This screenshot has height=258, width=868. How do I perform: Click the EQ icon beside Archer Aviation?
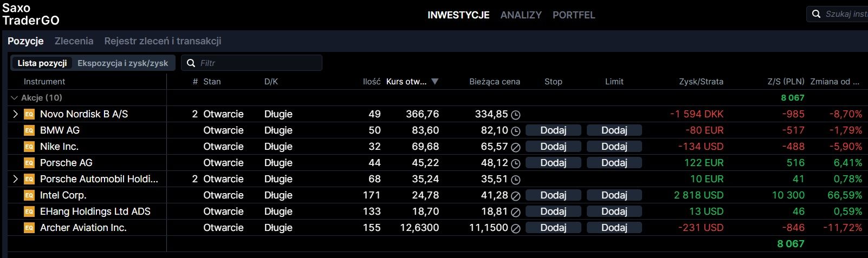(x=29, y=228)
